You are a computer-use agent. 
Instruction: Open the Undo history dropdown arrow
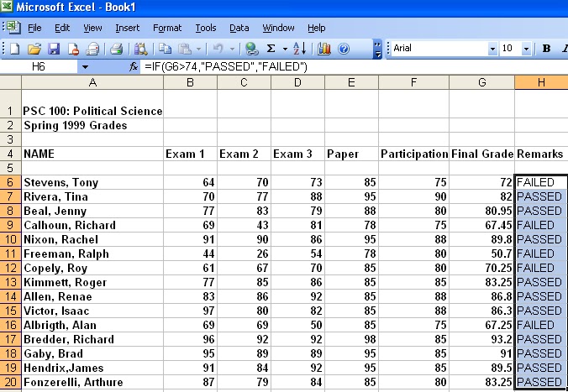(232, 49)
